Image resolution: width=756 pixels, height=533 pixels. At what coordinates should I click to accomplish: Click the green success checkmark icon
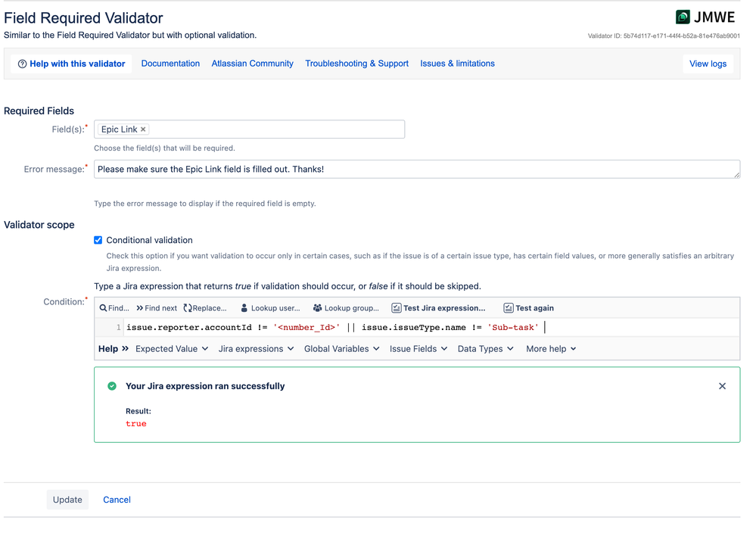pos(112,386)
